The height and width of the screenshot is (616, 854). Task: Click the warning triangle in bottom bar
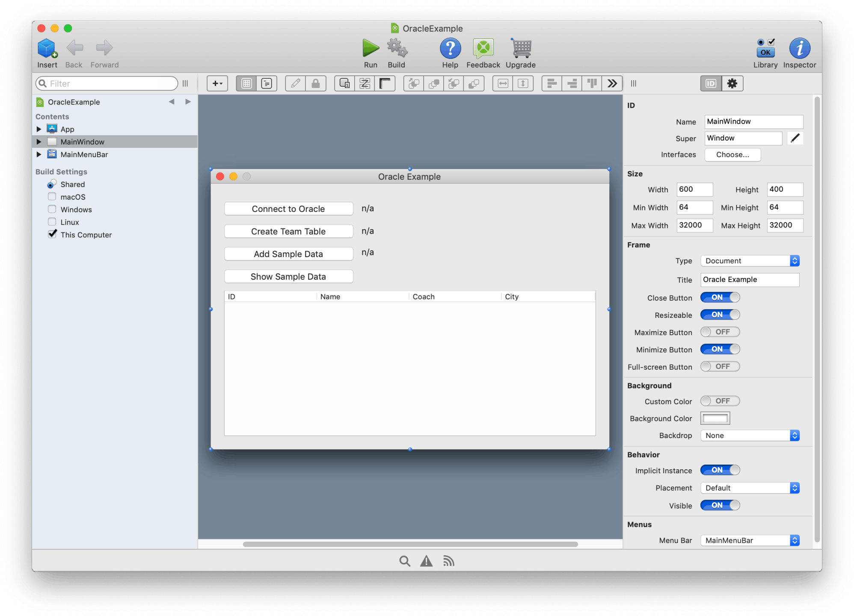tap(426, 561)
